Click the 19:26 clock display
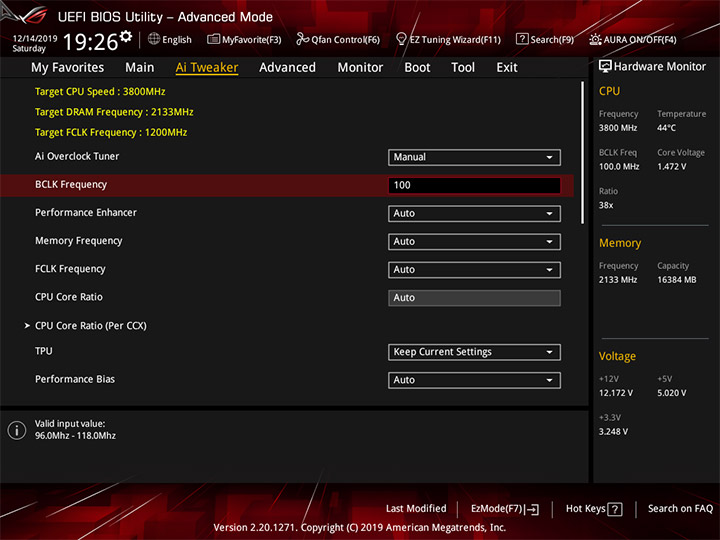 point(91,42)
